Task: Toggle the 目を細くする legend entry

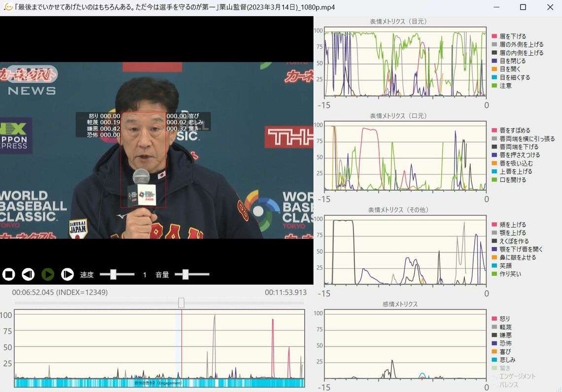Action: coord(510,77)
